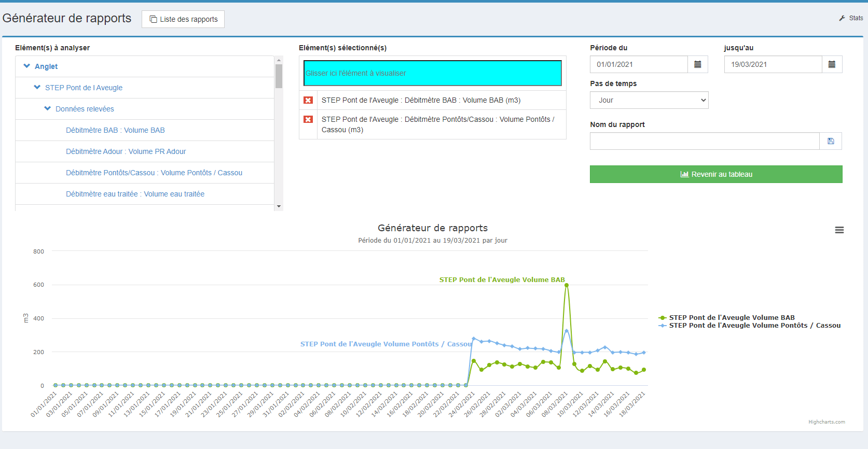The image size is (868, 449).
Task: Select Débitmètre eau traitée tree item
Action: [x=135, y=194]
